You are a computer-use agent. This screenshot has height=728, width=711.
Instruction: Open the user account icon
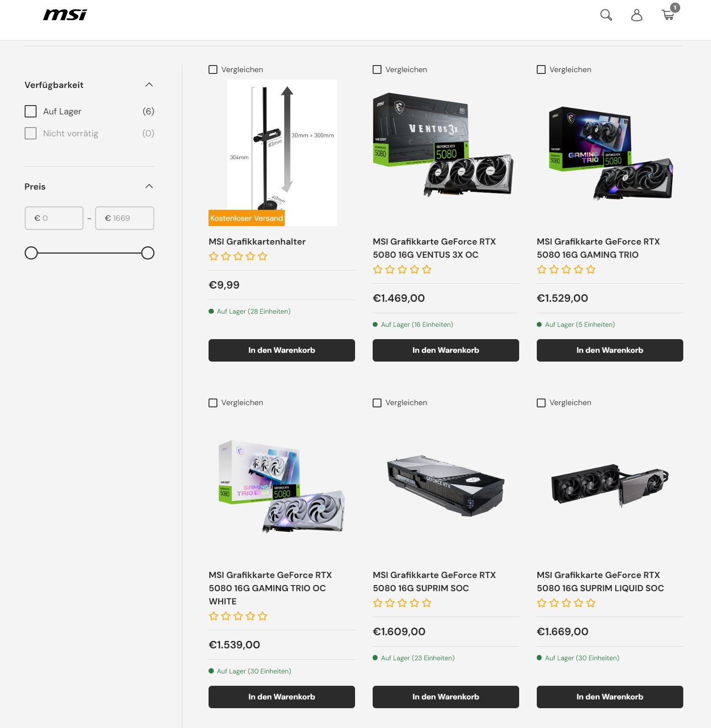[x=637, y=15]
